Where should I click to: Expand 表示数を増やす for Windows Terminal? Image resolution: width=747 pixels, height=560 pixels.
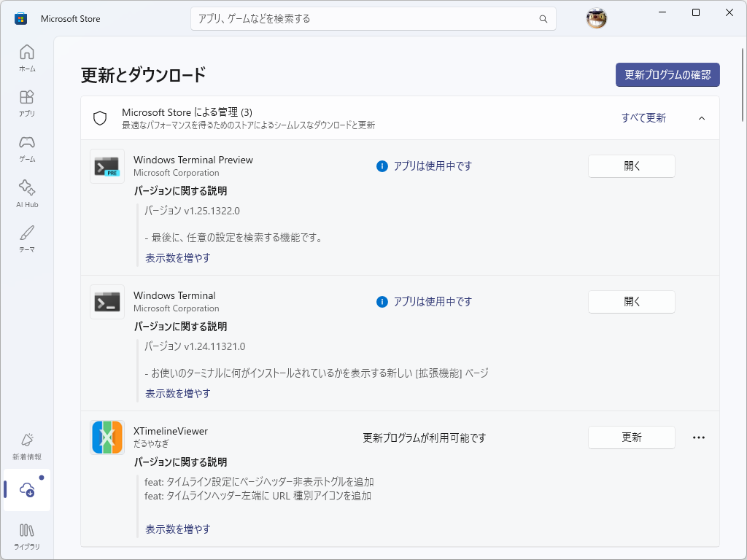[178, 394]
